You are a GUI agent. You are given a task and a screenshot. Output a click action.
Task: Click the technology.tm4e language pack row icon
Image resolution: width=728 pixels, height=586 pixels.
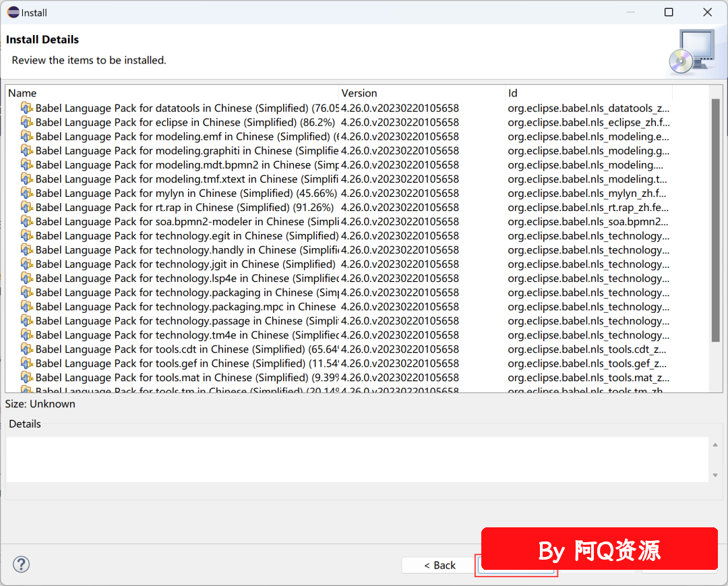point(27,334)
